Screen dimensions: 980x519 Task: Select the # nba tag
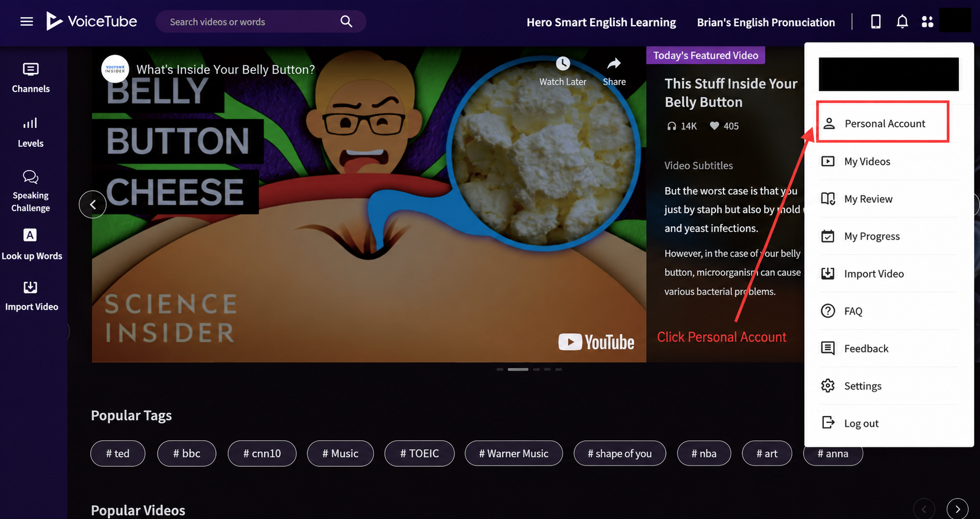[x=704, y=454]
